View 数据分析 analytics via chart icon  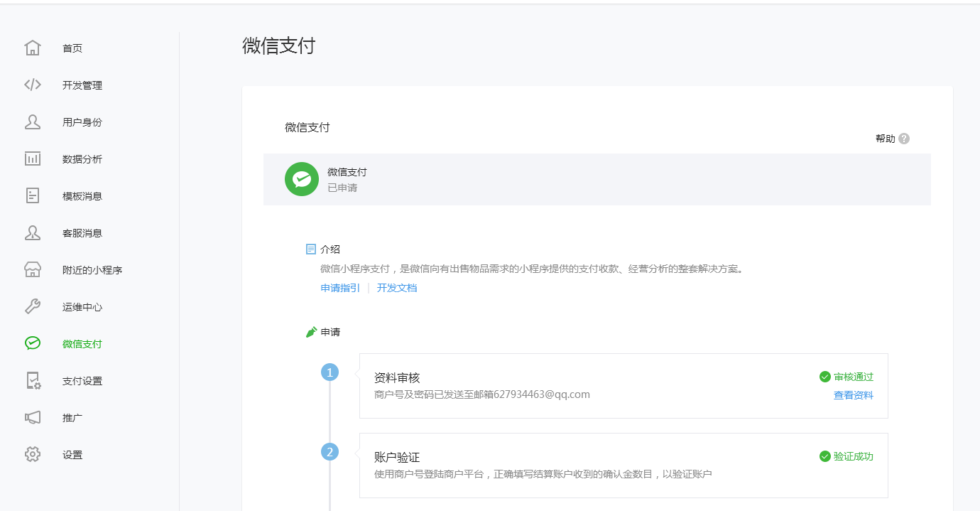point(33,158)
